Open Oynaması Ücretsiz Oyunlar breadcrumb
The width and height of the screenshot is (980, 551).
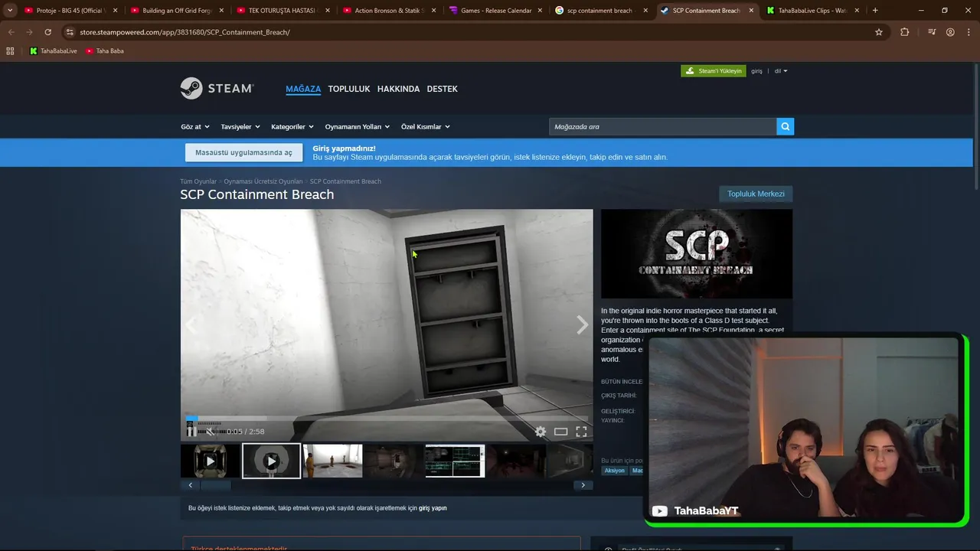coord(263,181)
